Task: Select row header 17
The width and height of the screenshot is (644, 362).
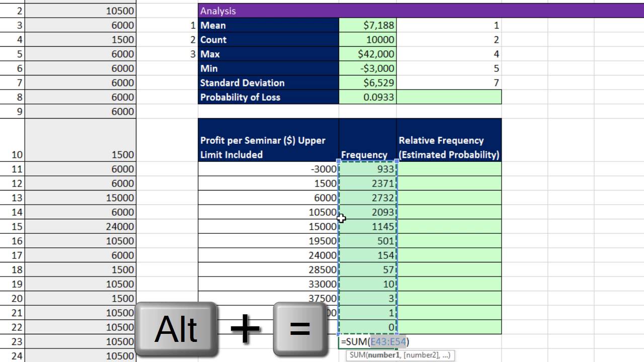Action: coord(12,255)
